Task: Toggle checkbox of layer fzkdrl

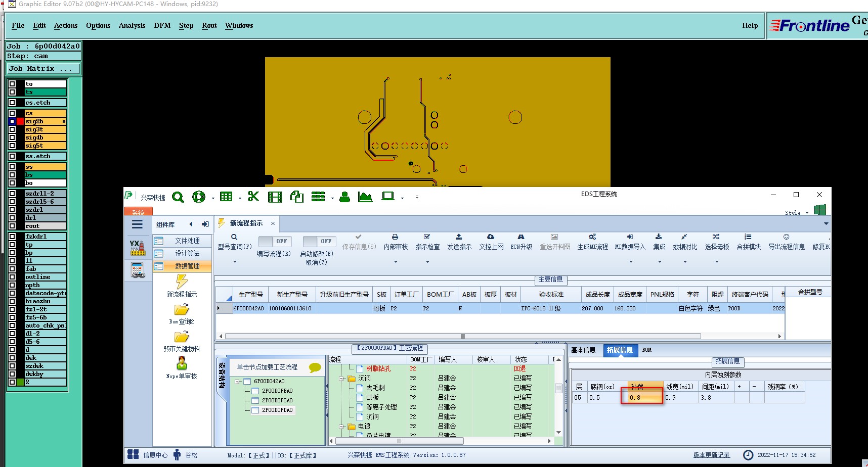Action: 12,237
